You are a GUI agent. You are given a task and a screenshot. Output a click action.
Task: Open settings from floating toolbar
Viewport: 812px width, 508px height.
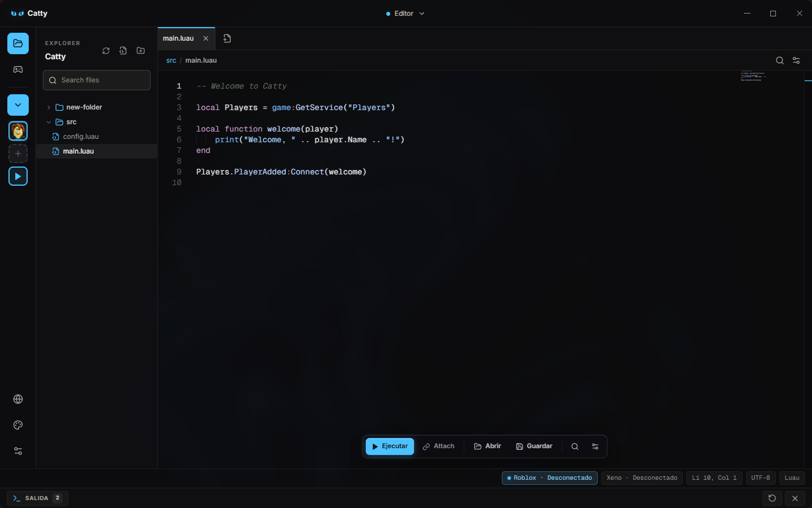[595, 446]
